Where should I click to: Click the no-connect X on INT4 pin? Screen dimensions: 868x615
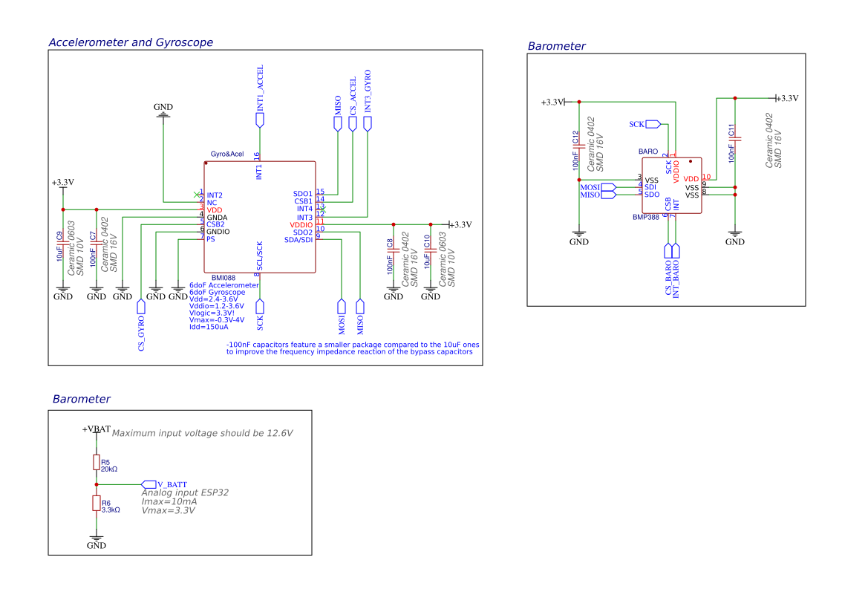pyautogui.click(x=323, y=209)
